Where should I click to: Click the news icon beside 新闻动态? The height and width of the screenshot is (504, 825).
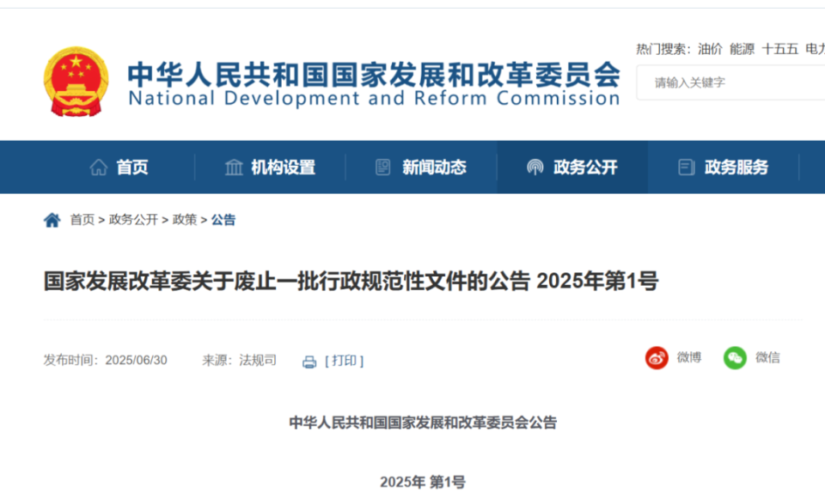tap(383, 167)
